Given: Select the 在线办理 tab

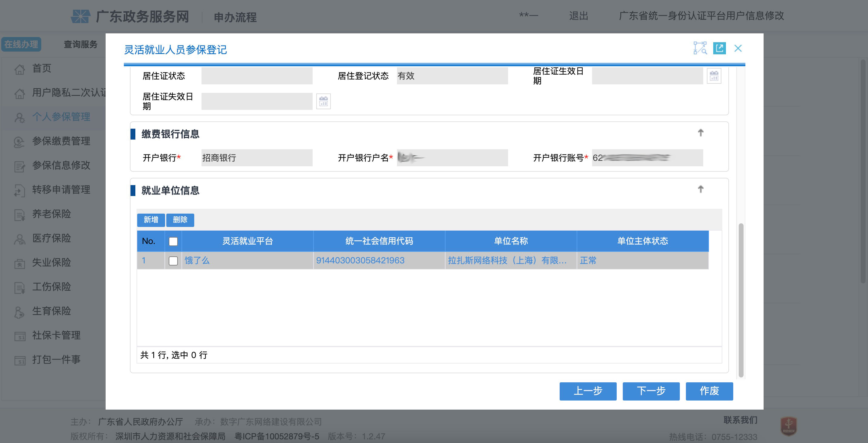Looking at the screenshot, I should (x=21, y=44).
